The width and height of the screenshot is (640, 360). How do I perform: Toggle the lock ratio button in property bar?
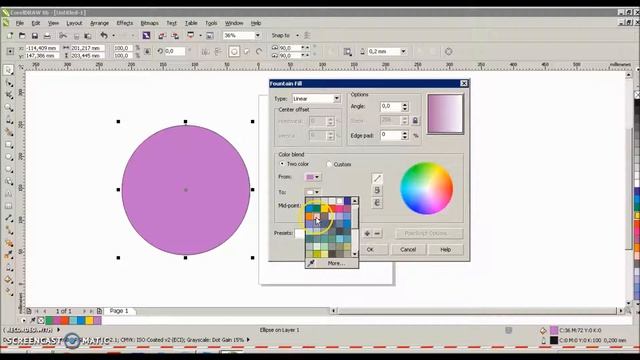pos(147,51)
